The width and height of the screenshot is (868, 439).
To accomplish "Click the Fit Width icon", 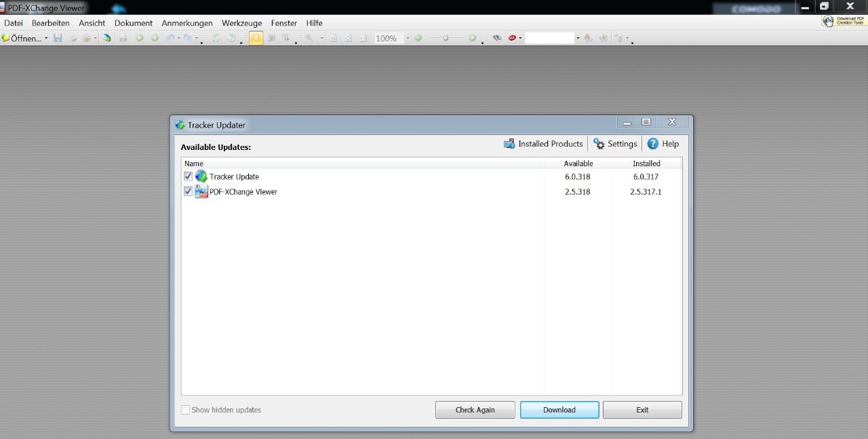I will pyautogui.click(x=363, y=38).
